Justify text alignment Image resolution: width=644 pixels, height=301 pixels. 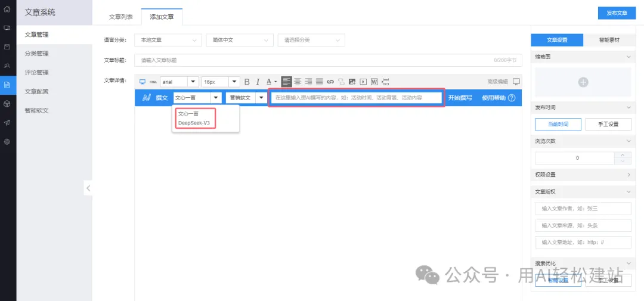click(319, 82)
